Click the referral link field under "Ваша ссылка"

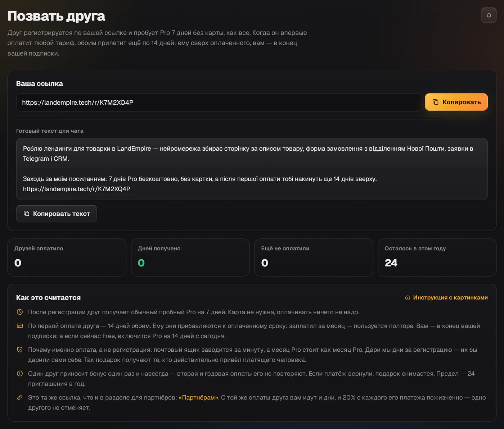(x=219, y=102)
